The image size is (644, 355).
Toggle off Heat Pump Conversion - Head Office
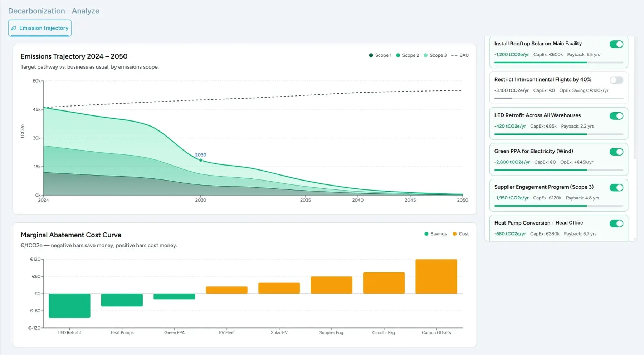coord(616,223)
